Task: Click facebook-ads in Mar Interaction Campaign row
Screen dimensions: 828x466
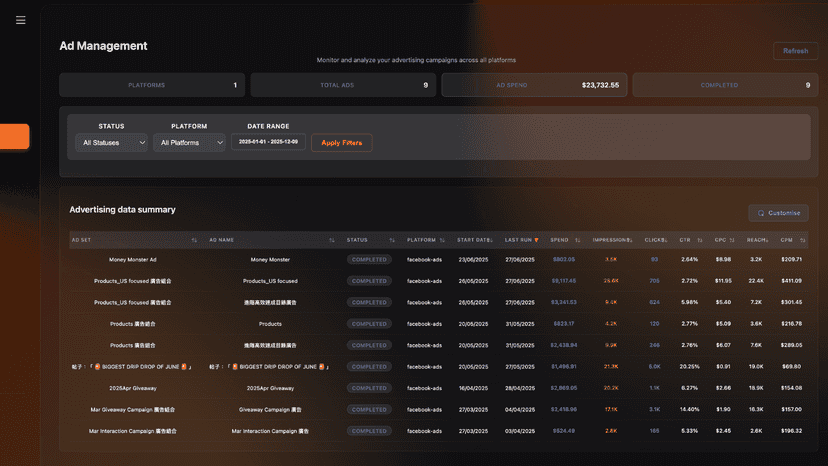Action: click(424, 431)
